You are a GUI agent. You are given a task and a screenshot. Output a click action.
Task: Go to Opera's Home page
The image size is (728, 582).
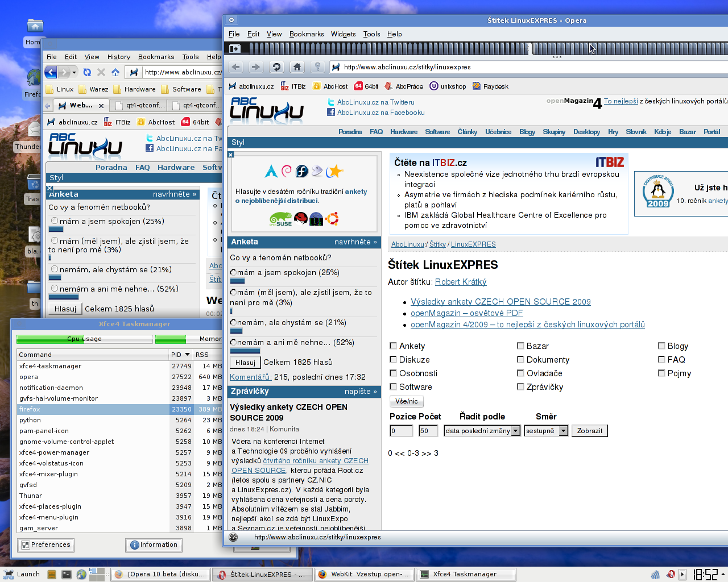pos(297,67)
